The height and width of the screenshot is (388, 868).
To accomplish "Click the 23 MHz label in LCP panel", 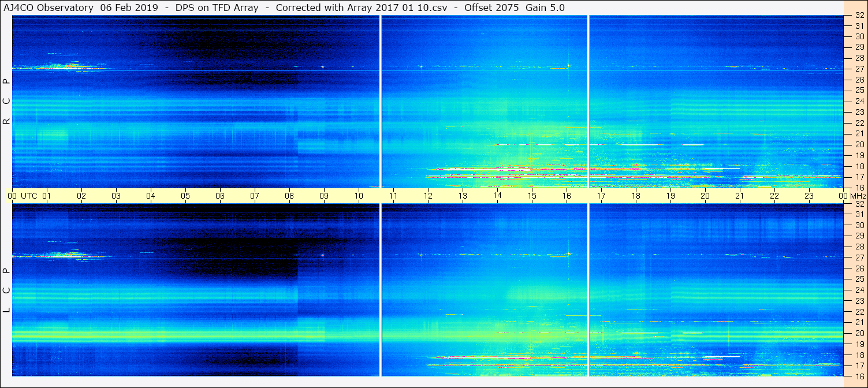I will tap(859, 301).
